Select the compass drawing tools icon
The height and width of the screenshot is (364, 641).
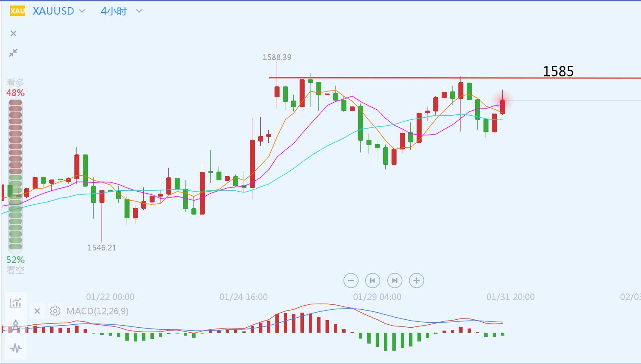[16, 326]
